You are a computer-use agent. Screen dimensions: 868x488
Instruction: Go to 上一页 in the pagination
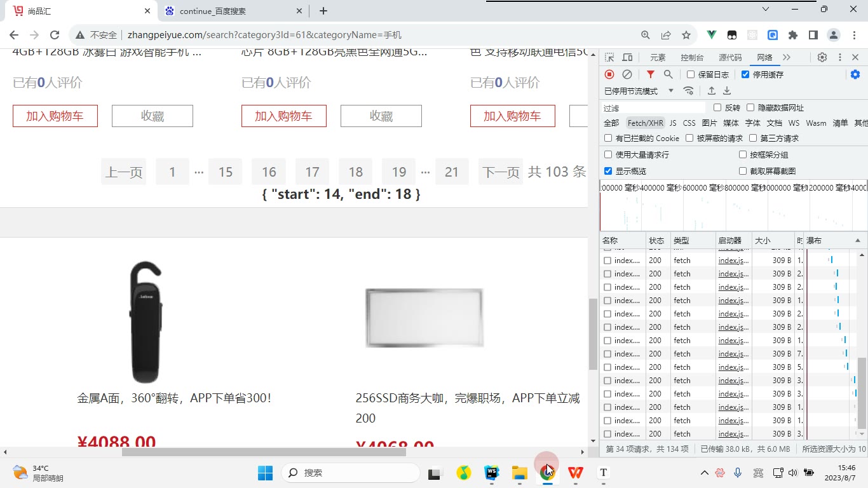(x=124, y=172)
